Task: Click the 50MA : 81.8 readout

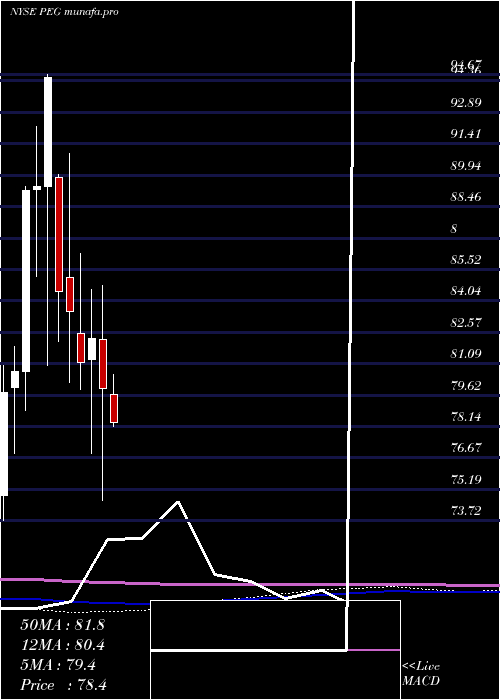Action: [x=62, y=625]
